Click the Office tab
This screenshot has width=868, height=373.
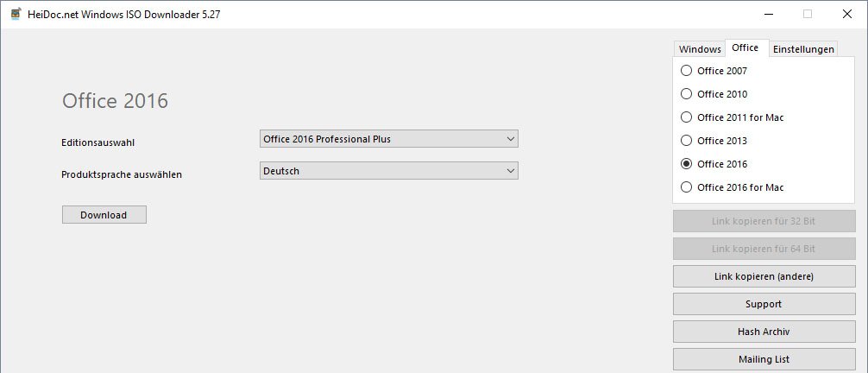[745, 47]
